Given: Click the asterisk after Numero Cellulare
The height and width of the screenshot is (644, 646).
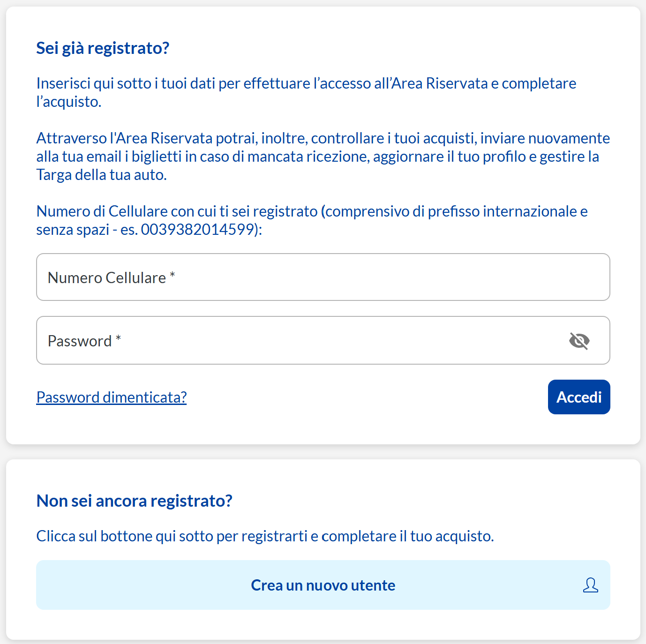Looking at the screenshot, I should coord(173,275).
